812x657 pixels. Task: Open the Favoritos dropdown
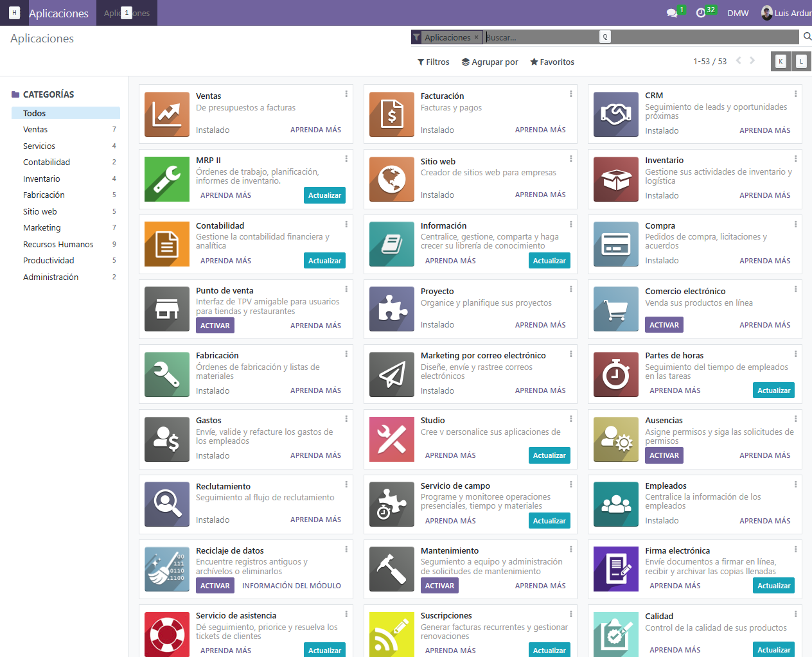(x=552, y=62)
